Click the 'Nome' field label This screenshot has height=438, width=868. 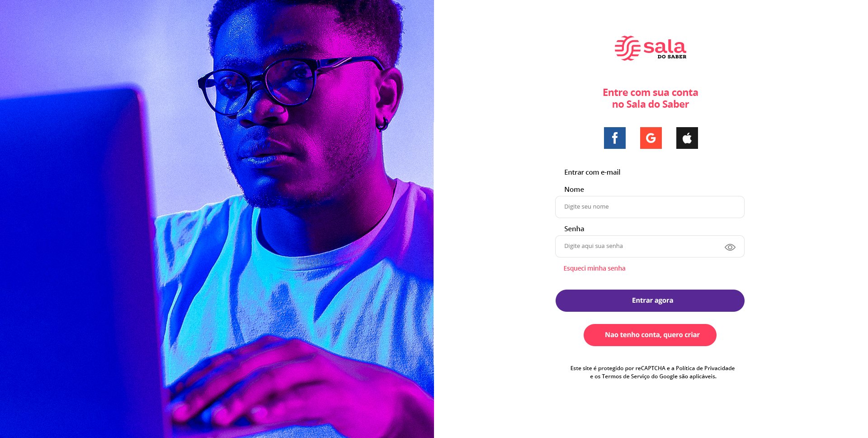point(574,190)
